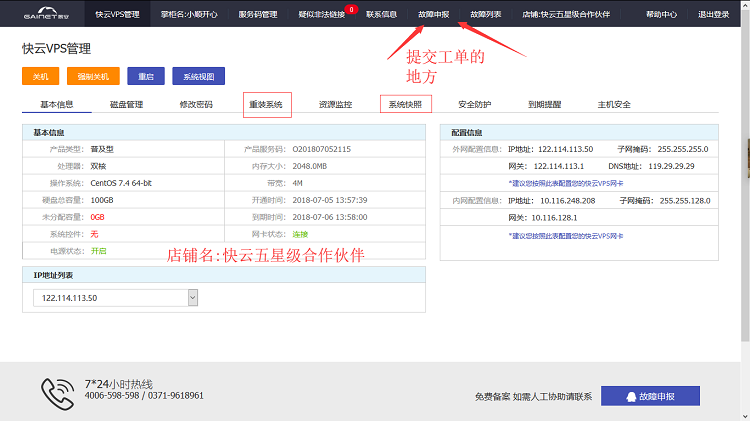Click the red 无 system control value
The height and width of the screenshot is (421, 750).
(94, 234)
